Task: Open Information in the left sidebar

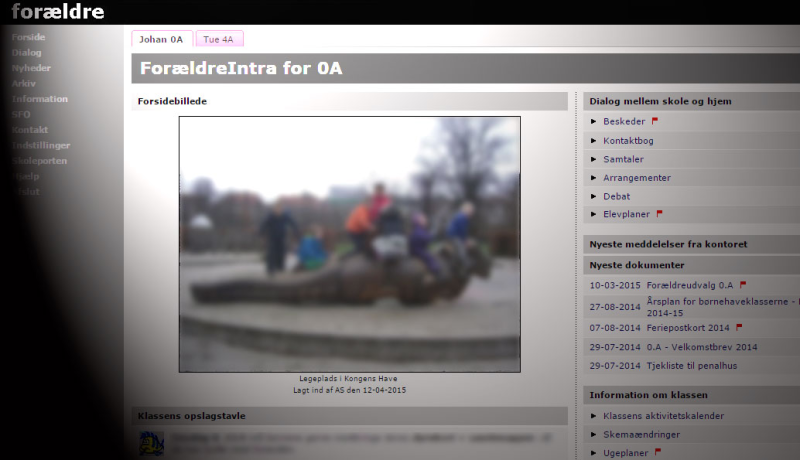Action: click(x=40, y=99)
